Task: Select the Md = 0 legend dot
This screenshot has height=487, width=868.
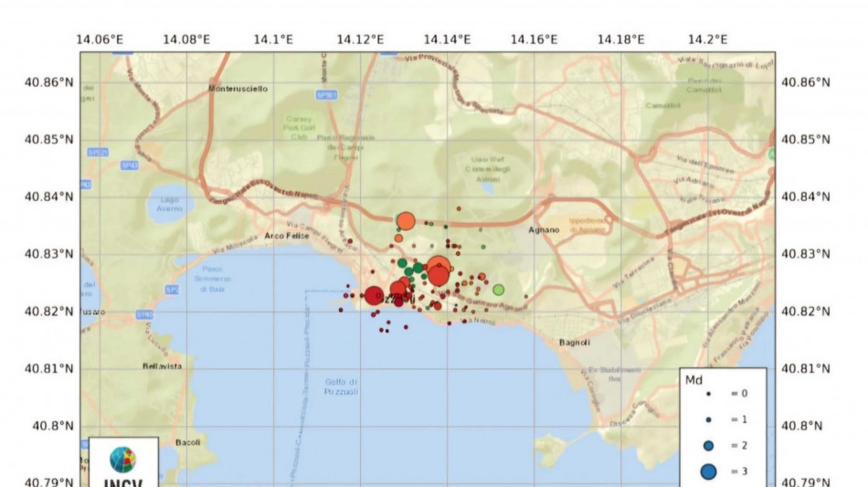Action: tap(709, 394)
